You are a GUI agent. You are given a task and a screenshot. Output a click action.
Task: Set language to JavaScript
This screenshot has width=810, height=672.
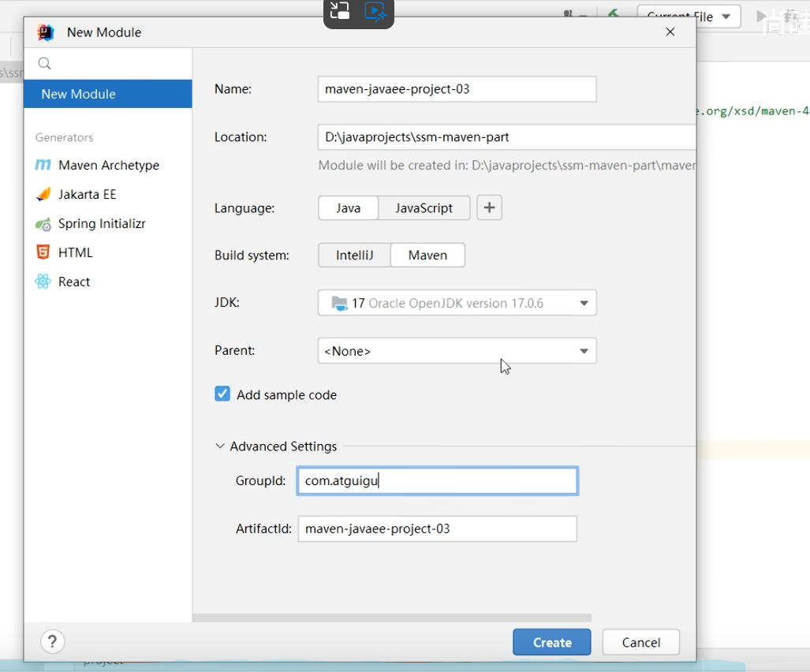click(424, 207)
